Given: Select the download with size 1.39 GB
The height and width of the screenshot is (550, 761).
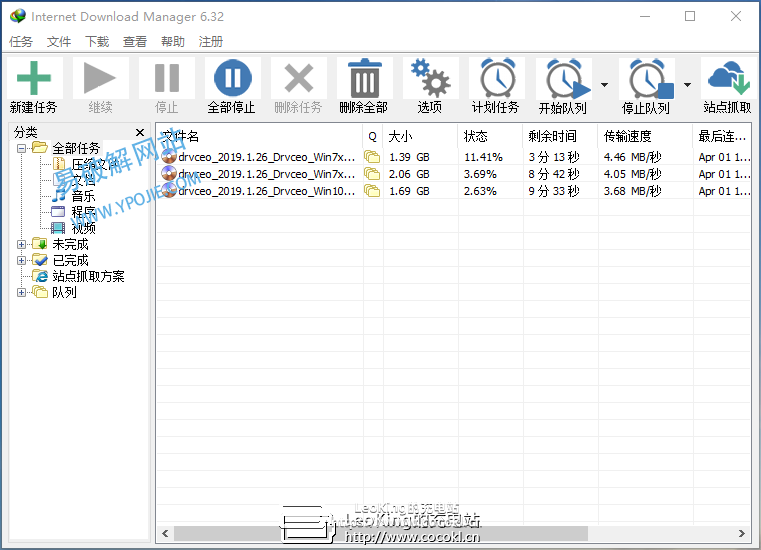Looking at the screenshot, I should coord(454,157).
